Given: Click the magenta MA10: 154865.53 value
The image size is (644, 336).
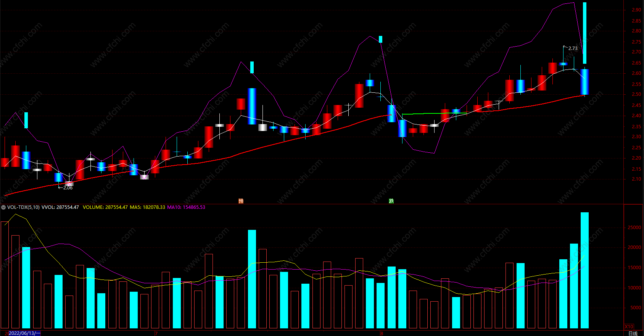Looking at the screenshot, I should point(186,207).
